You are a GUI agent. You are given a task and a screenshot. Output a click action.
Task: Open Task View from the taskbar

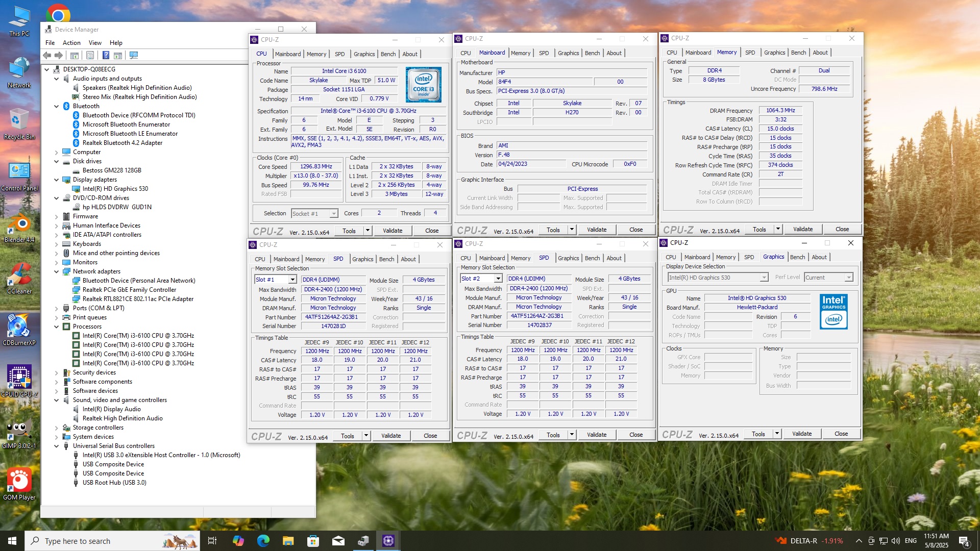[212, 541]
